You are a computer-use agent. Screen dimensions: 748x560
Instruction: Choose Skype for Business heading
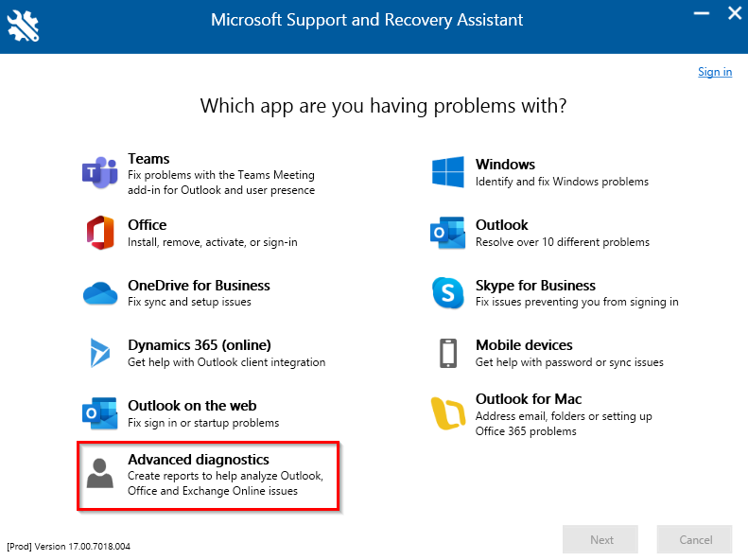coord(535,286)
